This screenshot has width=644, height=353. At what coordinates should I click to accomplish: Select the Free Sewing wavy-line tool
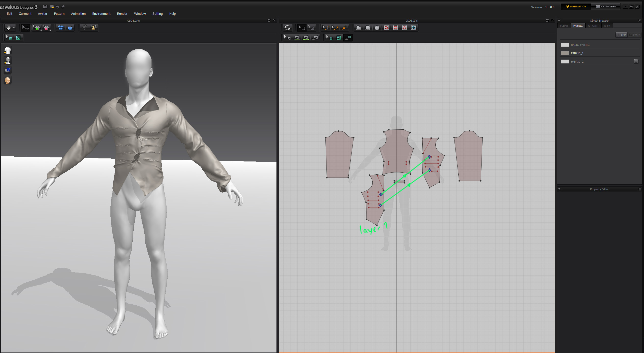click(306, 38)
